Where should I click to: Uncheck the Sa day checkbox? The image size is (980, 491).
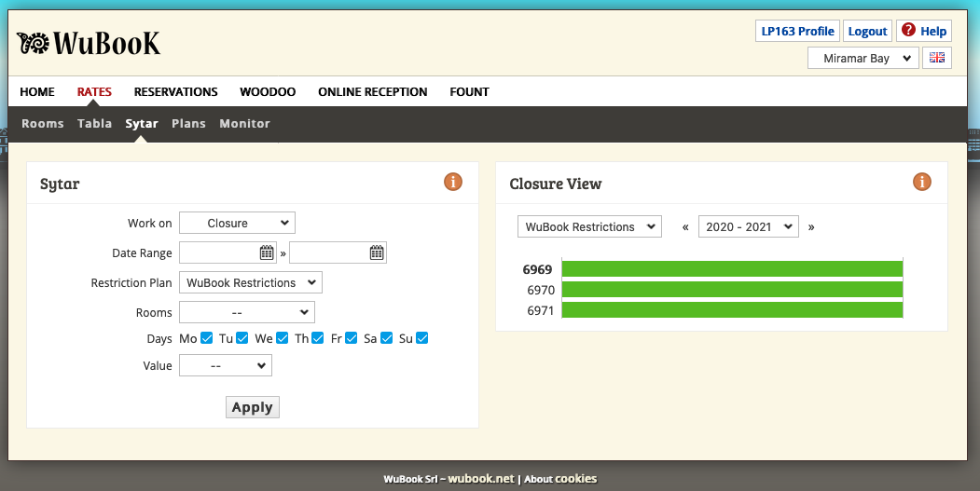click(x=386, y=338)
